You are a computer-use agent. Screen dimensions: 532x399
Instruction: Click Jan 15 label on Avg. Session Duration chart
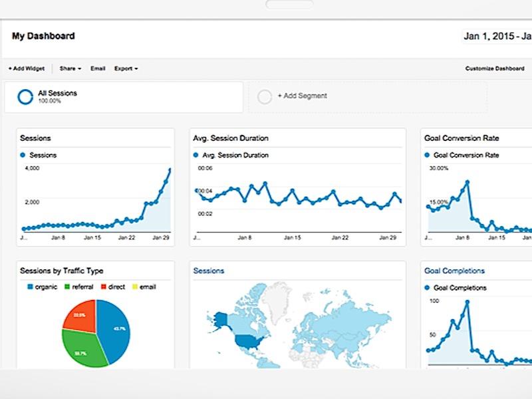click(x=293, y=237)
